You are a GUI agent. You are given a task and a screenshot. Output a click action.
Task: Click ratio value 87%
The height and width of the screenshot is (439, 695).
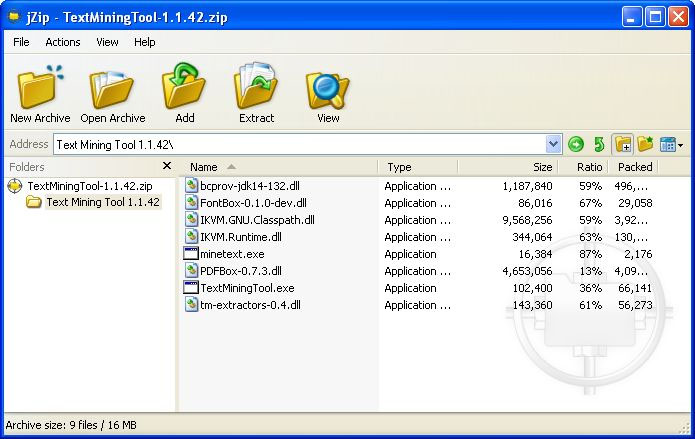(590, 254)
